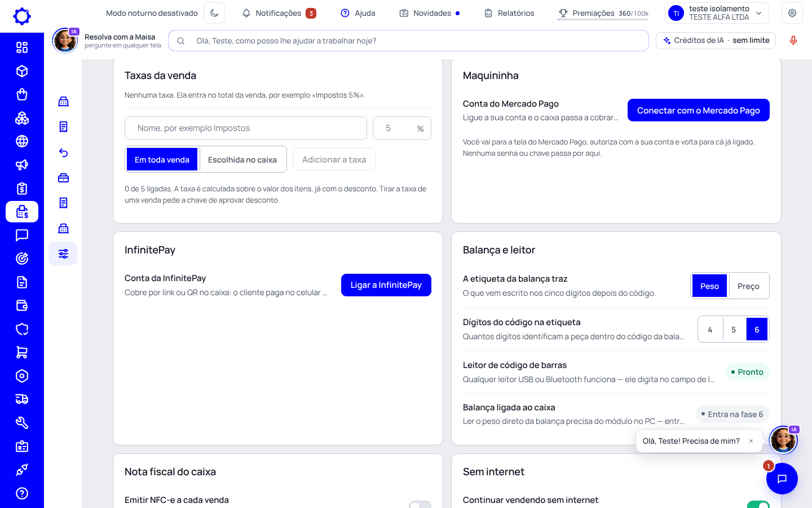The width and height of the screenshot is (812, 508).
Task: Click the return arrow icon in submenu
Action: (63, 152)
